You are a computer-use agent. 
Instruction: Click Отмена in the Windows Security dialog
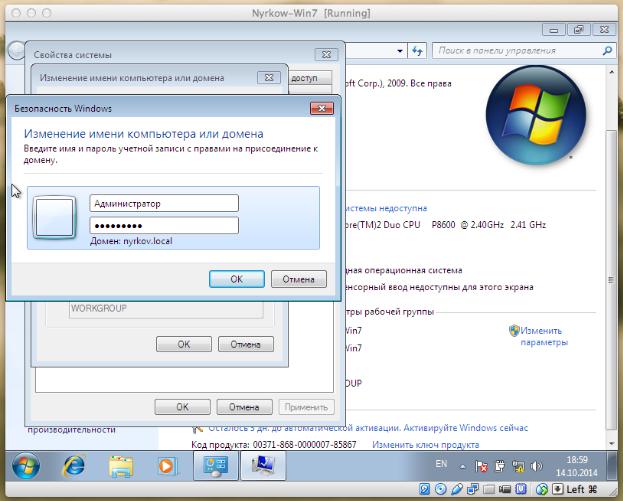tap(299, 279)
